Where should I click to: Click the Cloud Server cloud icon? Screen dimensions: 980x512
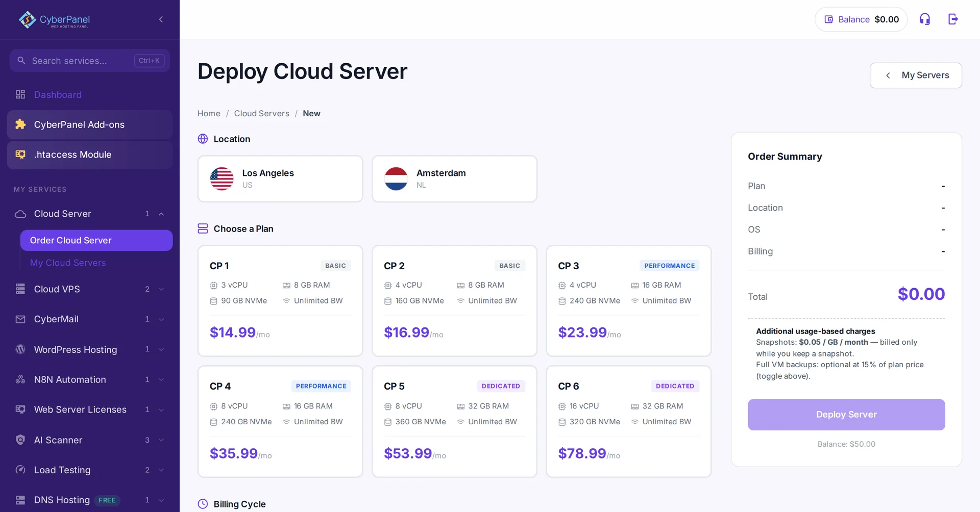20,214
